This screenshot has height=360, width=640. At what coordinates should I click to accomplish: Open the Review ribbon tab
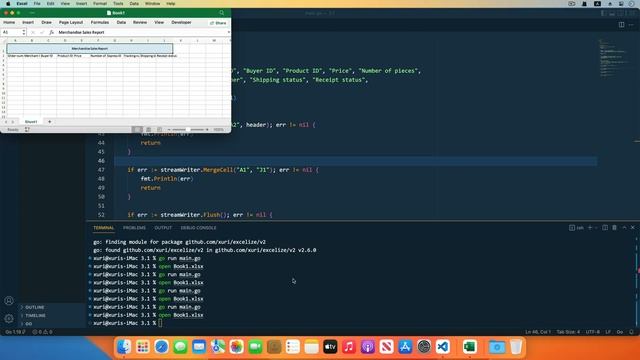click(140, 22)
